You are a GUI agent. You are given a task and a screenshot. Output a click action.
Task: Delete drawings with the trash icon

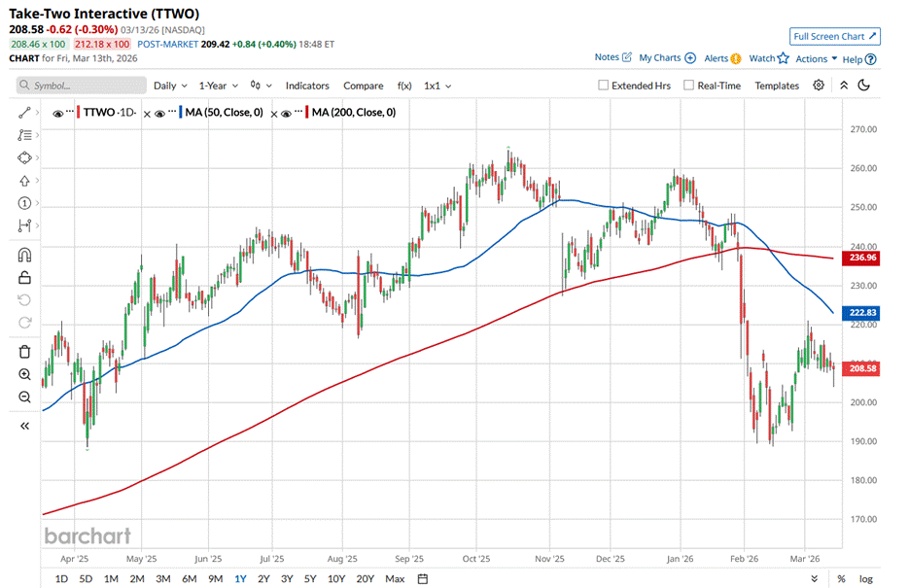24,351
